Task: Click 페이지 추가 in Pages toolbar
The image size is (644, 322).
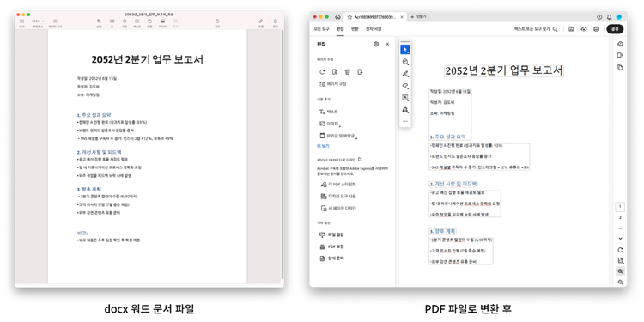Action: pos(56,21)
